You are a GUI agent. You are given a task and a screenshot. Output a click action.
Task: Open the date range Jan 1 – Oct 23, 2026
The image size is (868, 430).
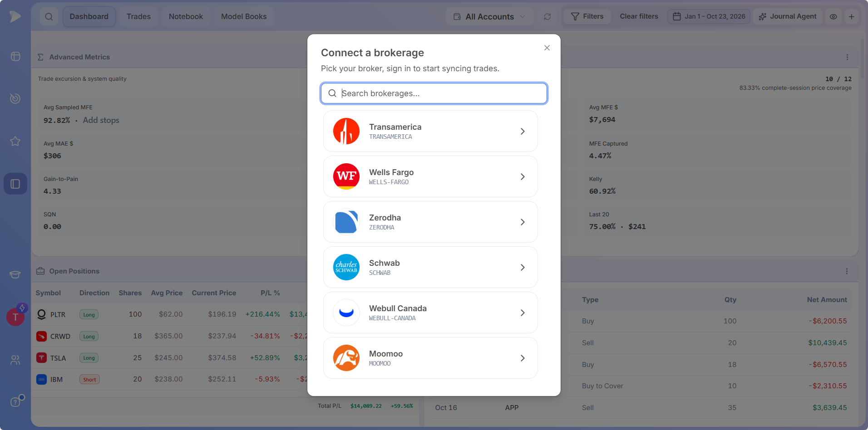click(x=709, y=16)
